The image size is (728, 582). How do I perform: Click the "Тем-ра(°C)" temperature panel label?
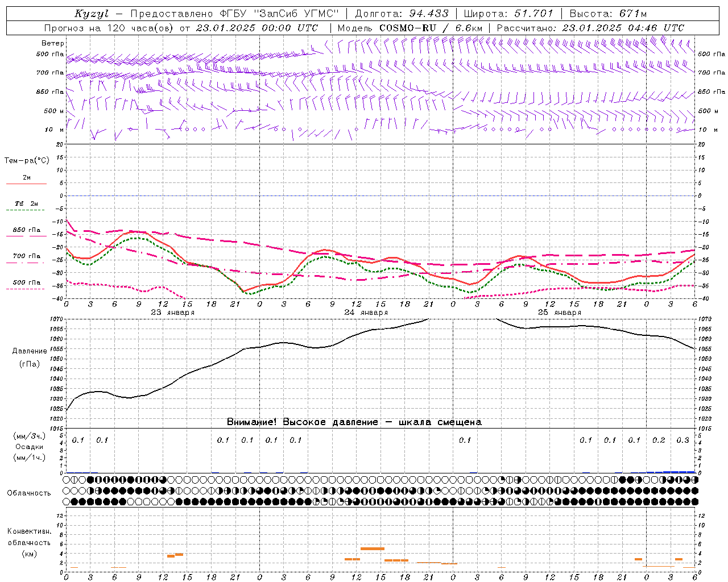click(27, 160)
